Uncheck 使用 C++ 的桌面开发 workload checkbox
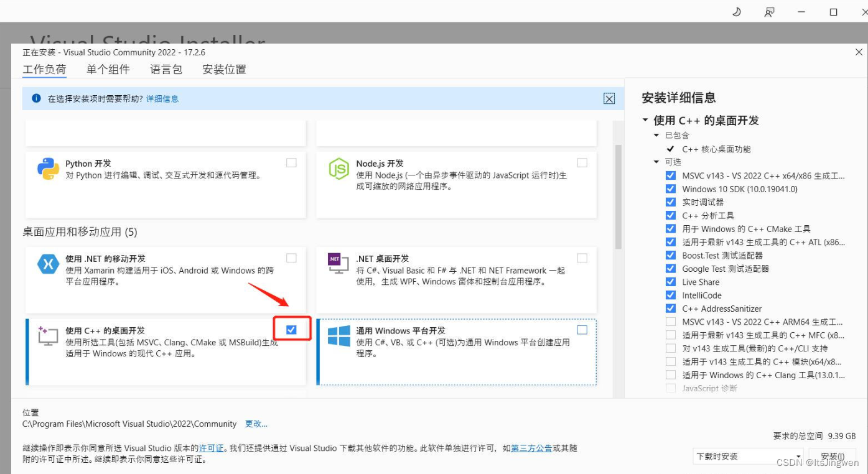The image size is (868, 474). [291, 330]
